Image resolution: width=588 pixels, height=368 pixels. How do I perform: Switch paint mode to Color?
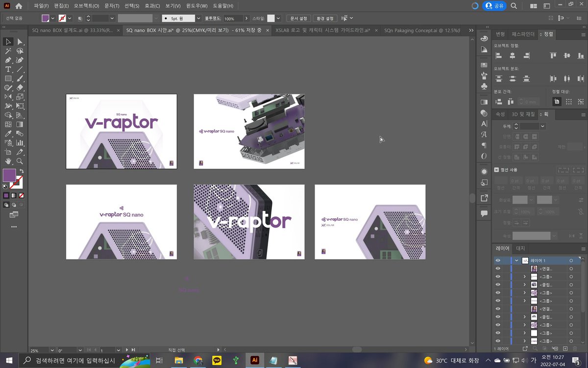pyautogui.click(x=6, y=195)
